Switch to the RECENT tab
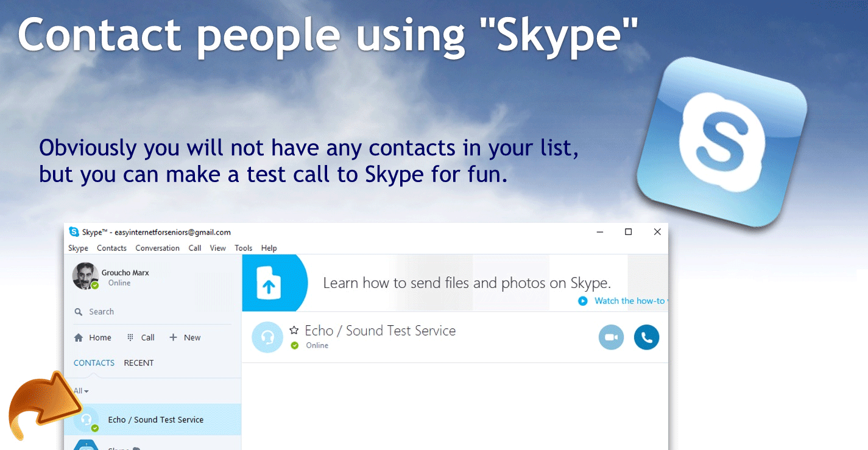 [x=138, y=363]
